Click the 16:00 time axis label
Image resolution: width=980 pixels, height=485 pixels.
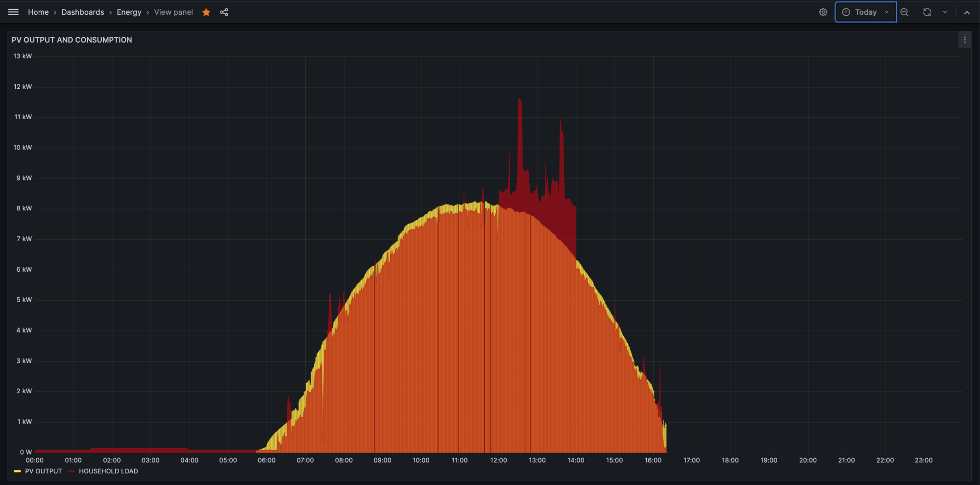[653, 460]
